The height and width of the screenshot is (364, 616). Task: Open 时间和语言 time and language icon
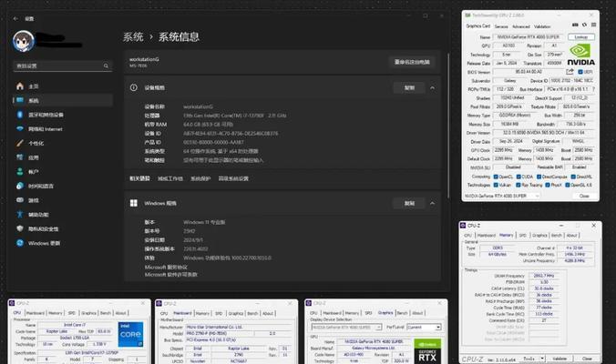pos(20,186)
